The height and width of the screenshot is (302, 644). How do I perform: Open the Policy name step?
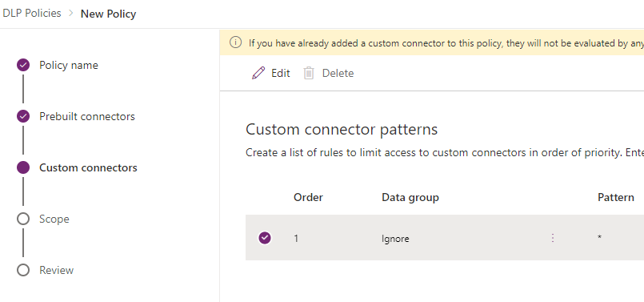(x=69, y=65)
